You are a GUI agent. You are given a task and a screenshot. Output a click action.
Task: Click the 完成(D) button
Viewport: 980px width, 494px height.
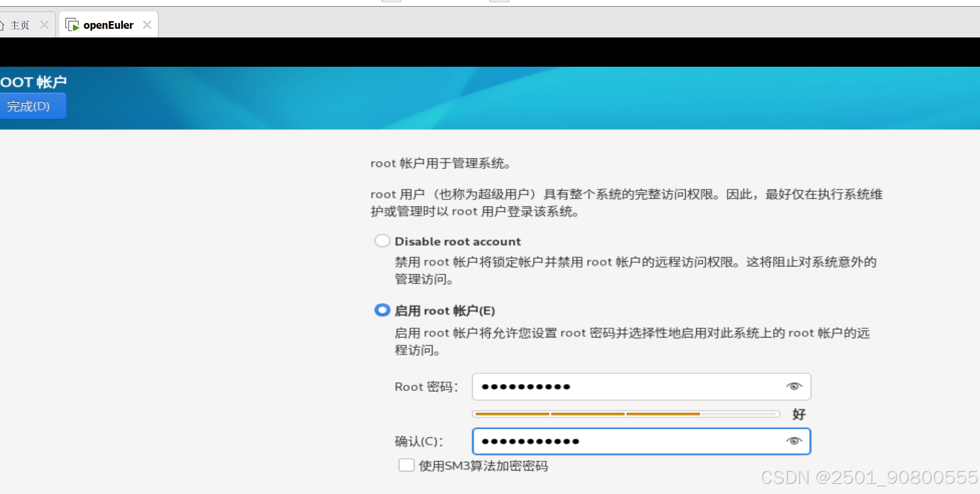pyautogui.click(x=32, y=106)
